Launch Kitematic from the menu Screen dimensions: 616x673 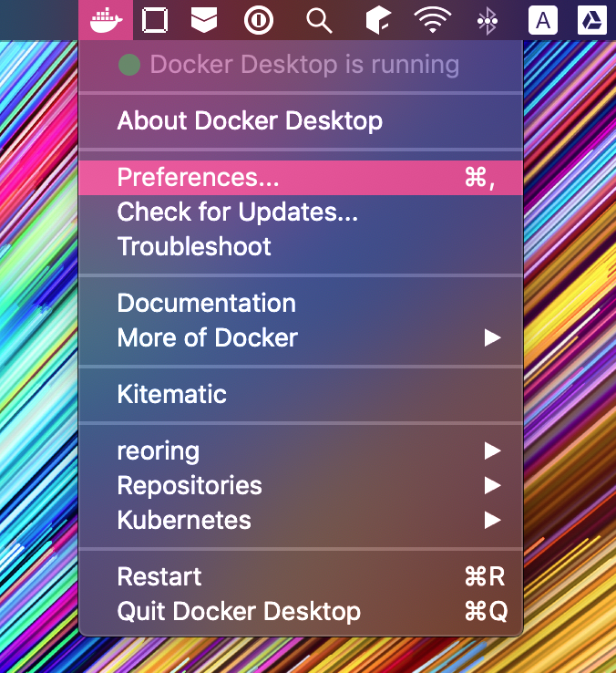(x=301, y=394)
